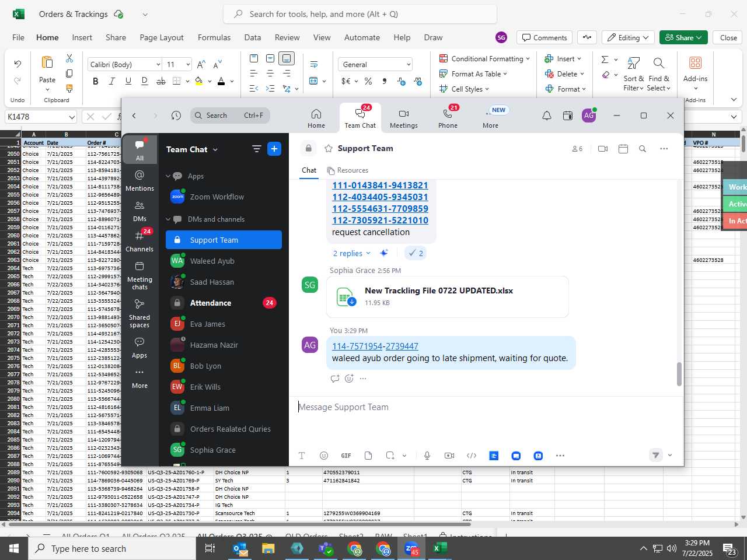Open DMs in Zoom sidebar
Viewport: 747px width, 560px height.
coord(139,211)
